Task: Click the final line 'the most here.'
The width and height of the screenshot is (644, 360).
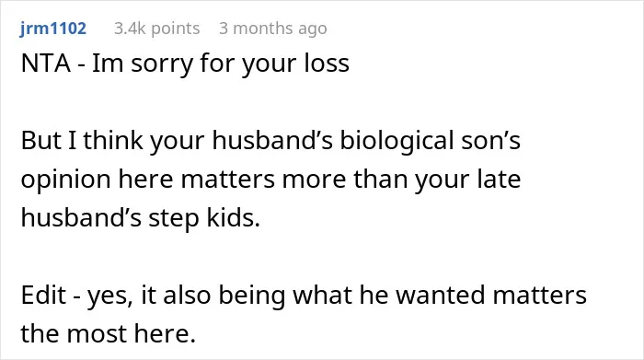Action: click(x=108, y=333)
